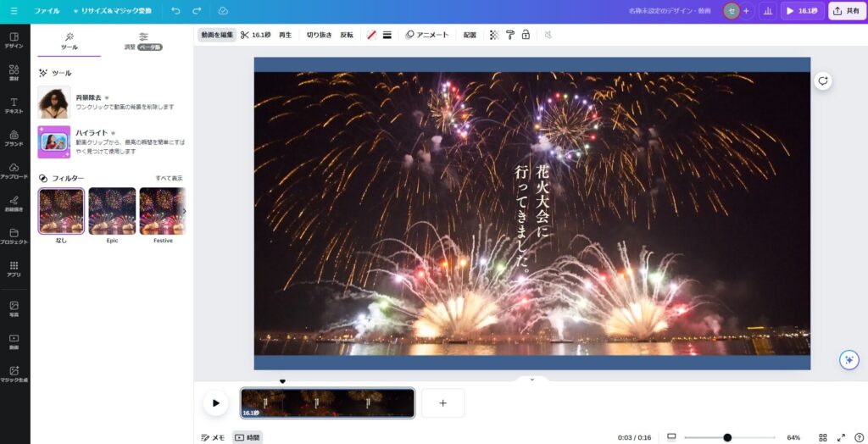Expand filter list with right chevron

(x=185, y=211)
